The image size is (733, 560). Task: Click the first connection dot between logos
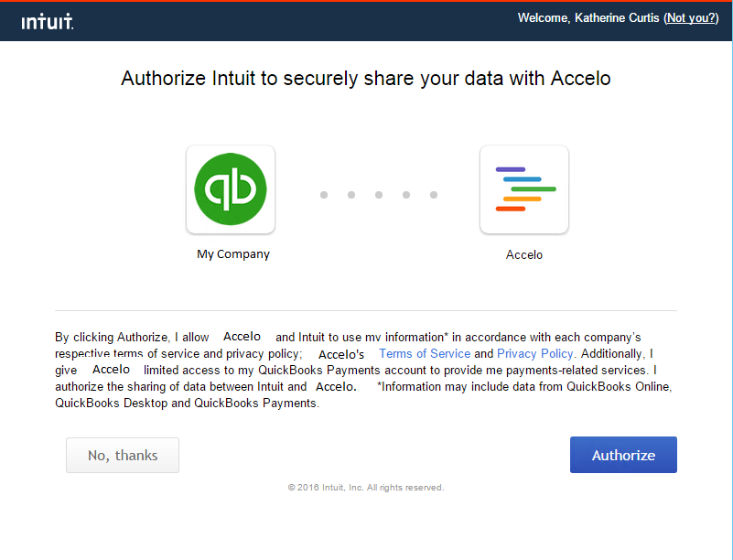click(323, 195)
